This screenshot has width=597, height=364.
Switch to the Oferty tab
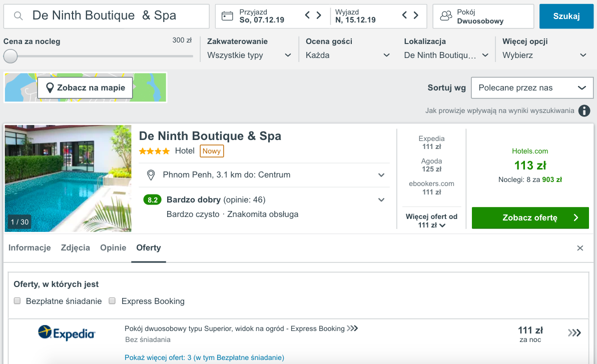[149, 247]
